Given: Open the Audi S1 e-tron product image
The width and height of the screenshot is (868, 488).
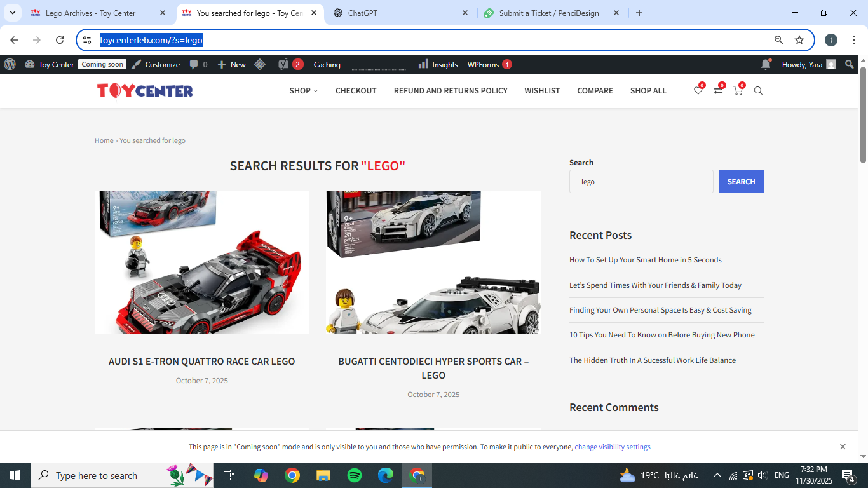Looking at the screenshot, I should [x=201, y=262].
